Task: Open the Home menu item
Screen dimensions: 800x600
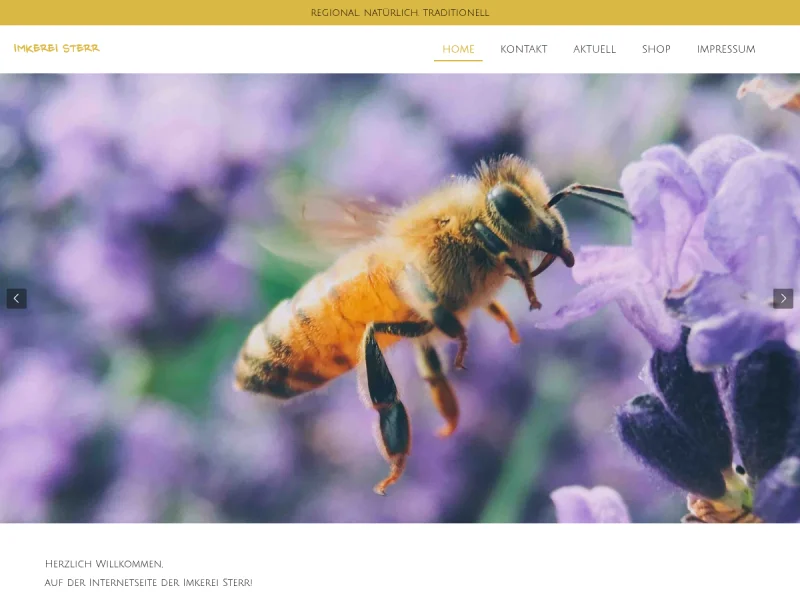Action: coord(458,49)
